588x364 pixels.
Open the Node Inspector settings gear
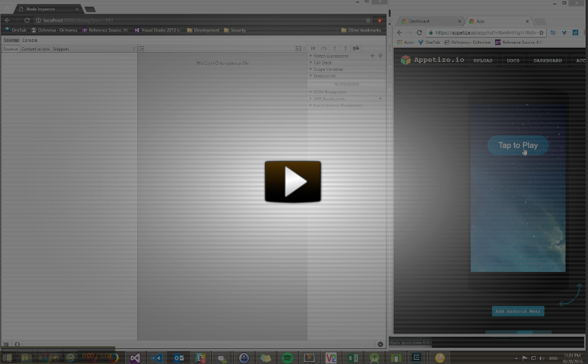tap(380, 344)
